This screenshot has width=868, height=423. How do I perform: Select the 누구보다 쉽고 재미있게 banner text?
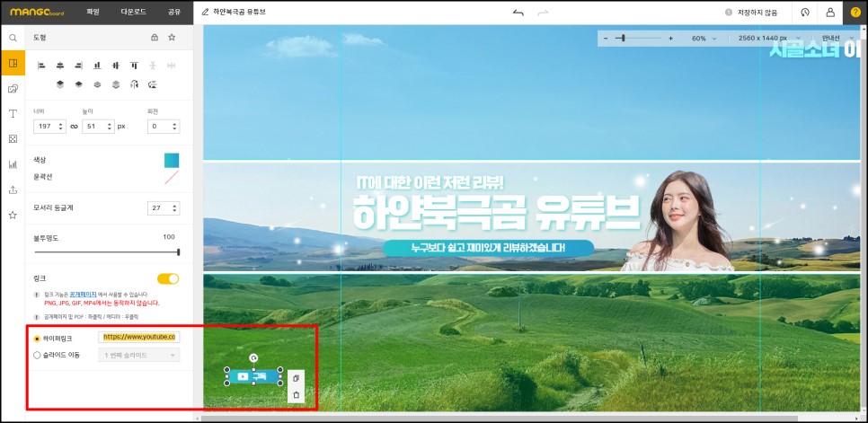pos(488,248)
